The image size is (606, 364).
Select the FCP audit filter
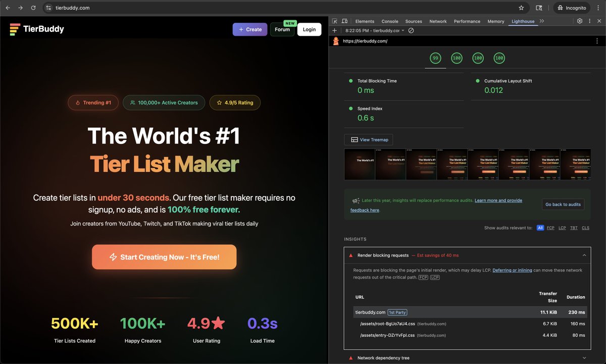pyautogui.click(x=550, y=228)
